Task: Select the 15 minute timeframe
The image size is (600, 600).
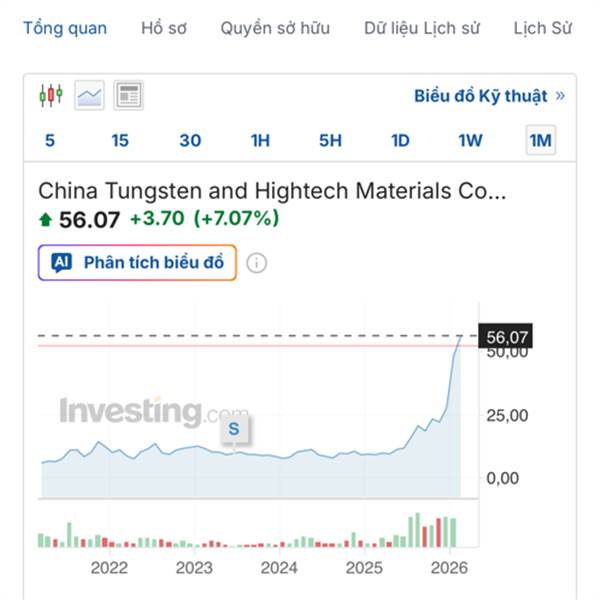Action: point(120,140)
